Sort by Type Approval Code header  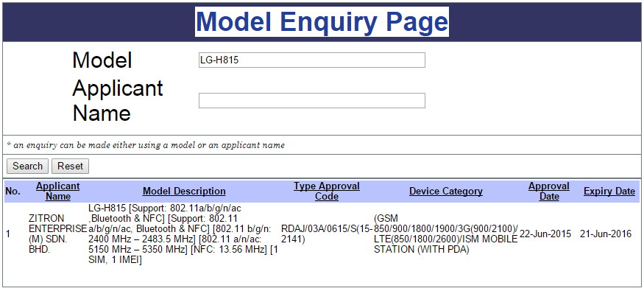327,191
